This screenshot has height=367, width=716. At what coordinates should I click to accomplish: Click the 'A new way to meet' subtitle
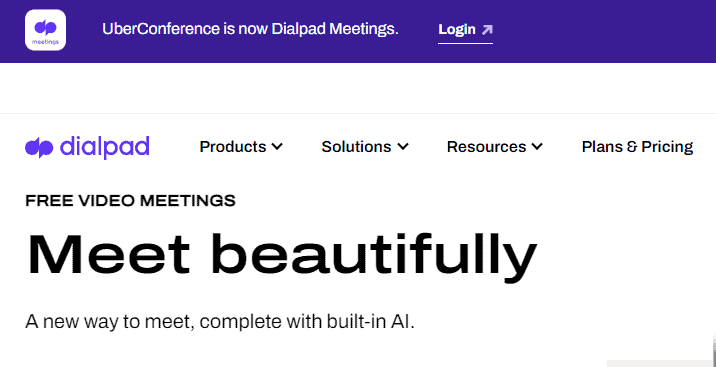tap(220, 322)
